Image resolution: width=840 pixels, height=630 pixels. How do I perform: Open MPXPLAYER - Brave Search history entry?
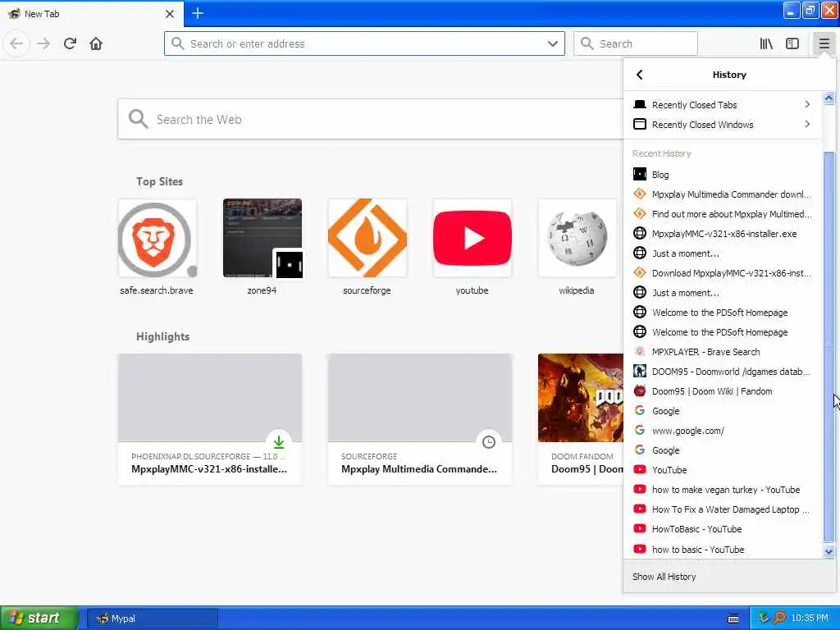coord(722,351)
